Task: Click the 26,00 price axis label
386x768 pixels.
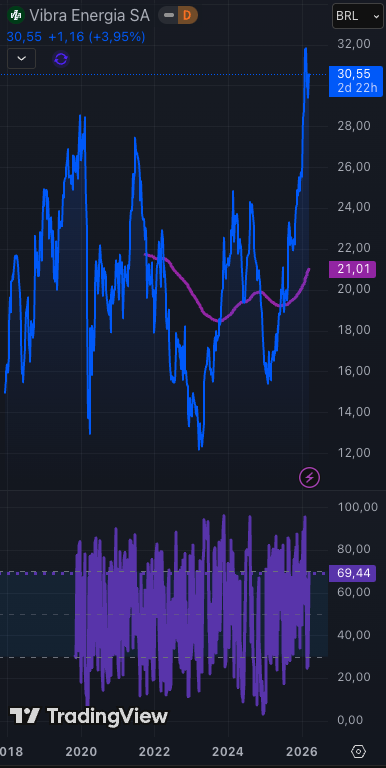Action: tap(354, 167)
